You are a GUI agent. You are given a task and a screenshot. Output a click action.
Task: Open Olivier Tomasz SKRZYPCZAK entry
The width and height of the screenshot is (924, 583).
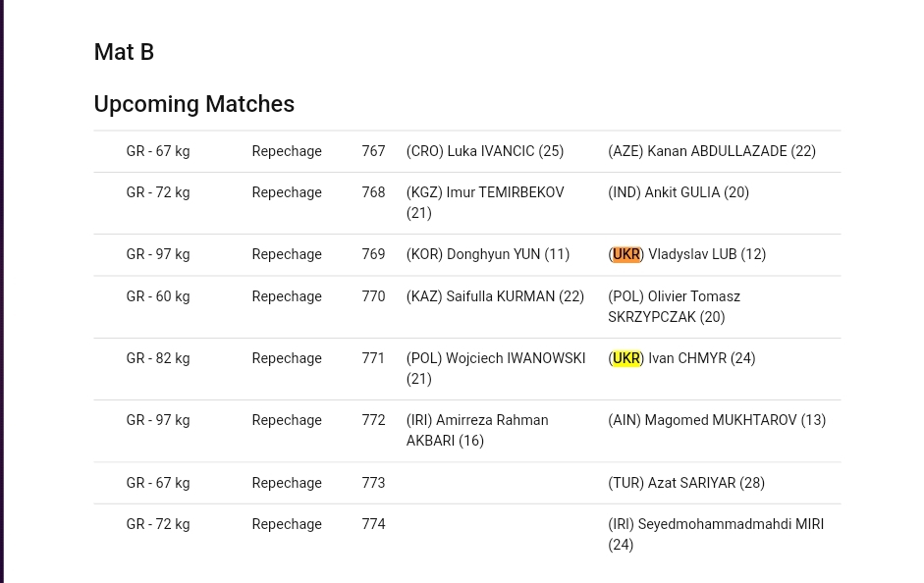(x=675, y=307)
